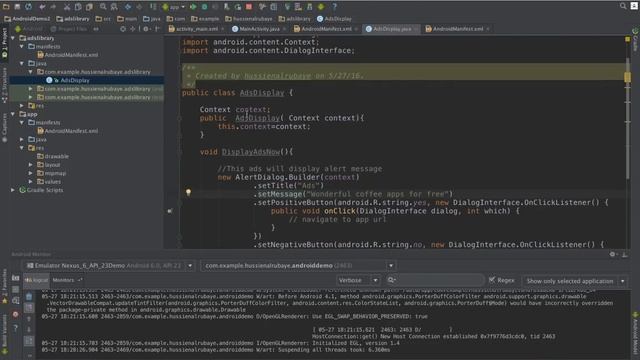Click the Find magnifier toolbar icon
This screenshot has height=360, width=640.
[103, 7]
